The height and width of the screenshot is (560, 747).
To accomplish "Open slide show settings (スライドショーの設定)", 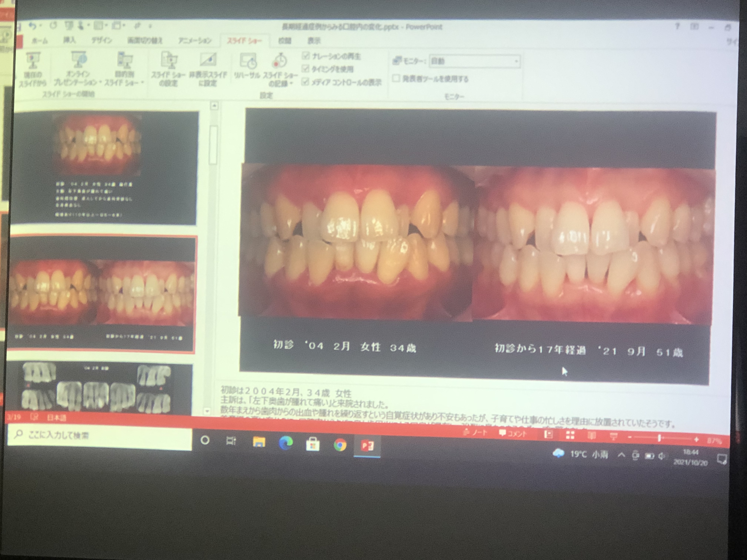I will pyautogui.click(x=168, y=69).
